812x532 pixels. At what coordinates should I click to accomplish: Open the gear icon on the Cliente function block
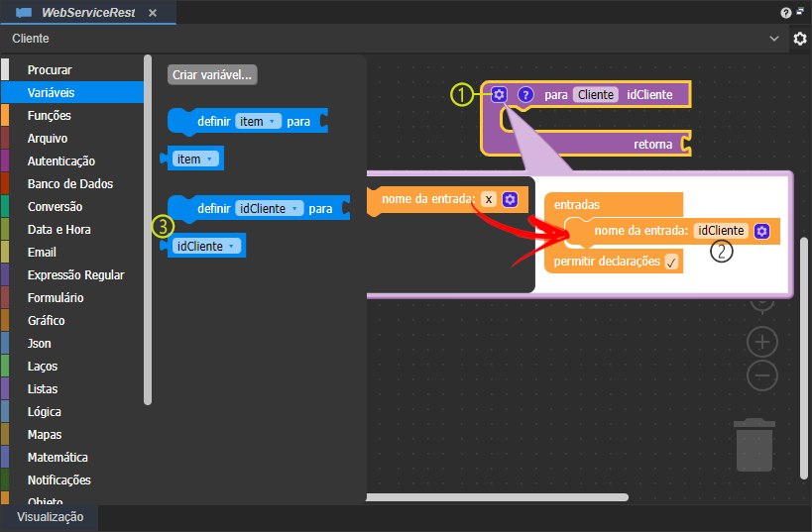(499, 95)
